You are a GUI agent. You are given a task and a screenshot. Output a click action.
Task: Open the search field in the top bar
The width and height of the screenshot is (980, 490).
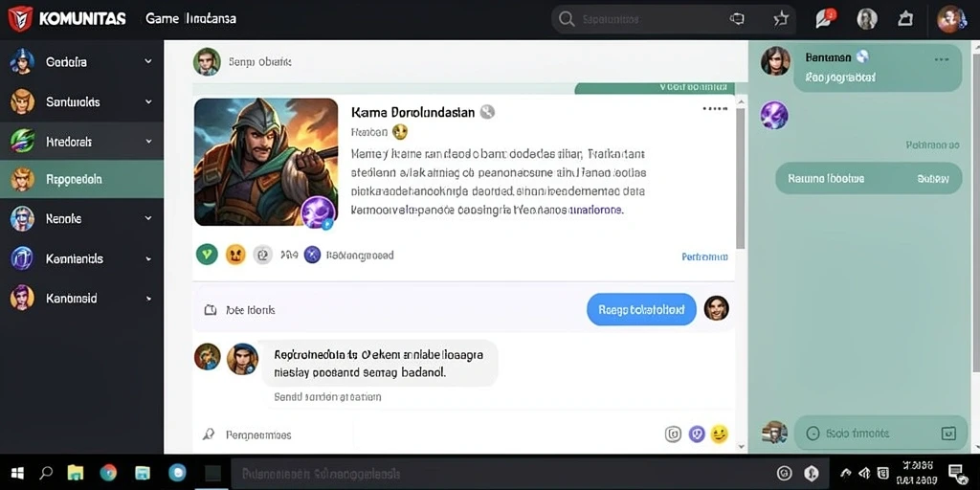(x=673, y=19)
